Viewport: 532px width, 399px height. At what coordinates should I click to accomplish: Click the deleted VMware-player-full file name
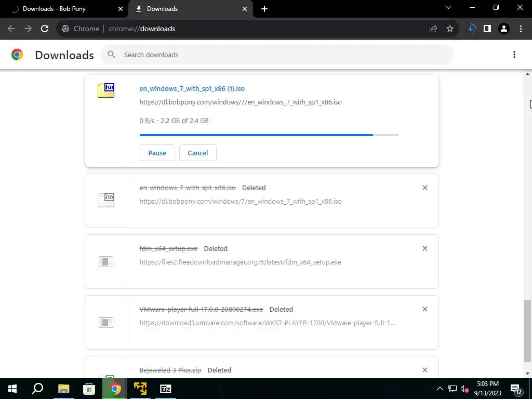tap(201, 309)
